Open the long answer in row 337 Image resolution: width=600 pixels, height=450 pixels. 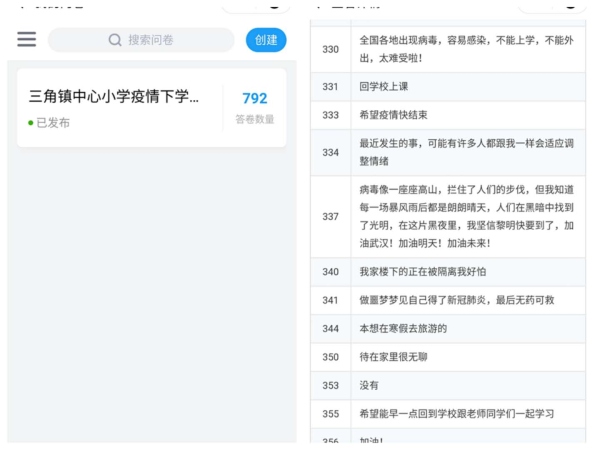click(x=466, y=217)
